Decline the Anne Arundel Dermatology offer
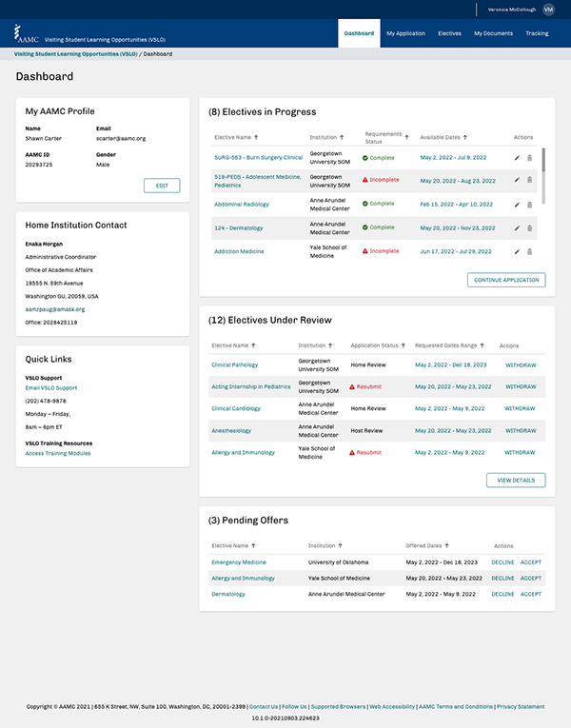 502,594
